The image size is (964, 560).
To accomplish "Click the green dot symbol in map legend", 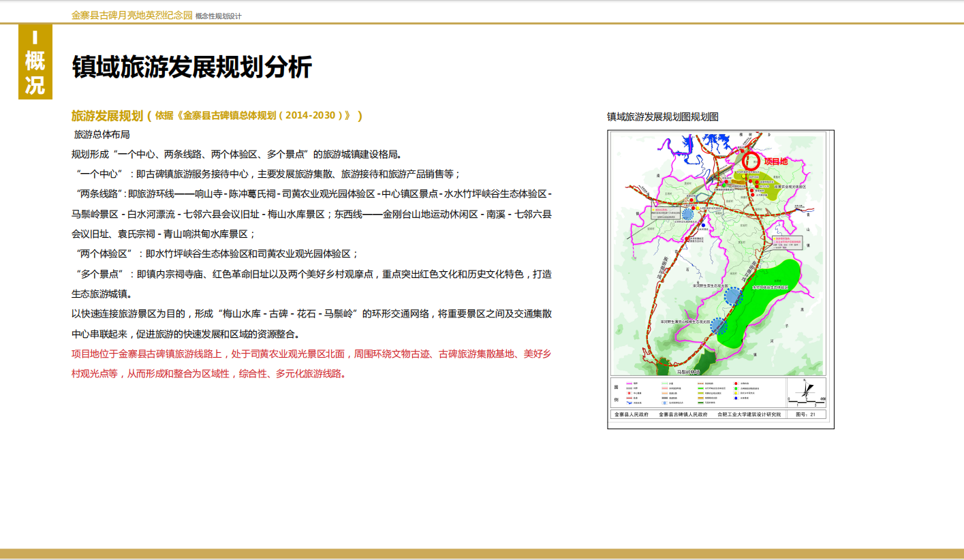I will (x=736, y=389).
